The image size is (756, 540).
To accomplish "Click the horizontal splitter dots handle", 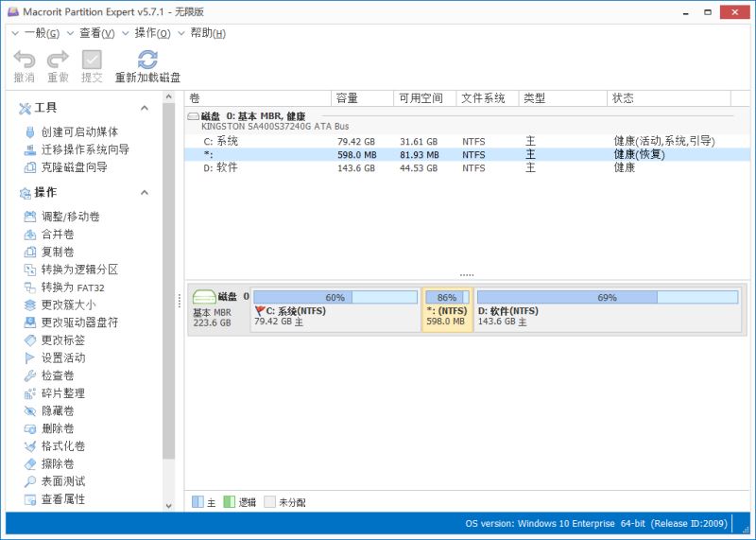I will point(467,275).
